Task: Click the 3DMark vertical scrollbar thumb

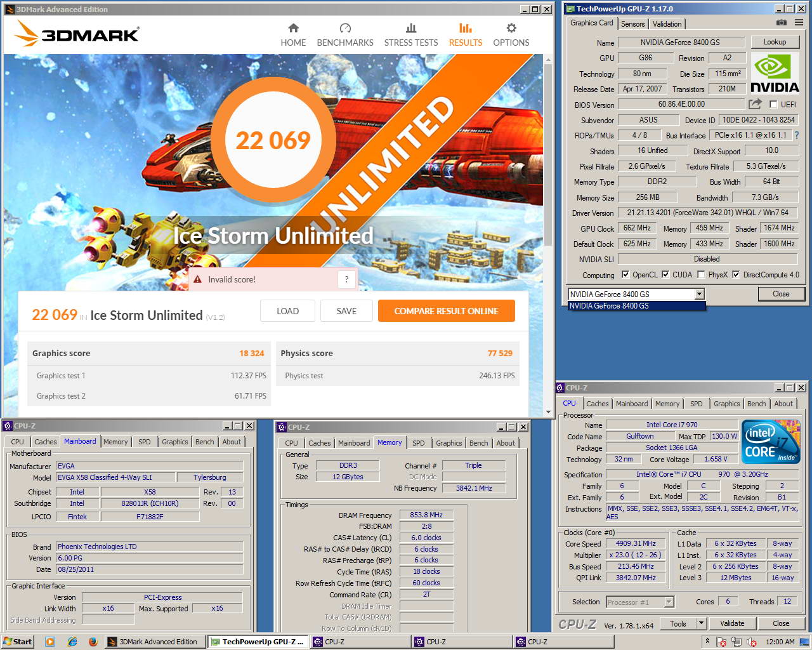Action: (x=549, y=154)
